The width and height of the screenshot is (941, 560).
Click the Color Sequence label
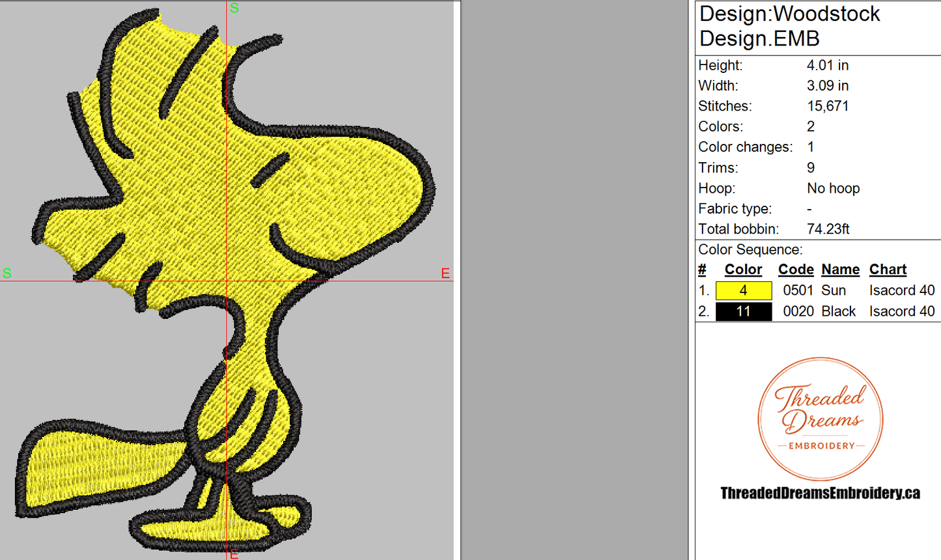tap(750, 250)
